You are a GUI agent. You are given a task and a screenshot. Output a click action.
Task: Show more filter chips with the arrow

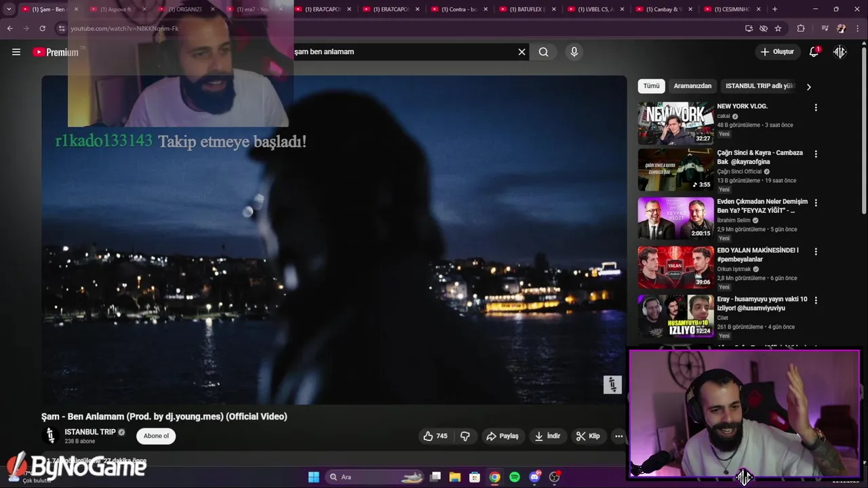(x=808, y=87)
